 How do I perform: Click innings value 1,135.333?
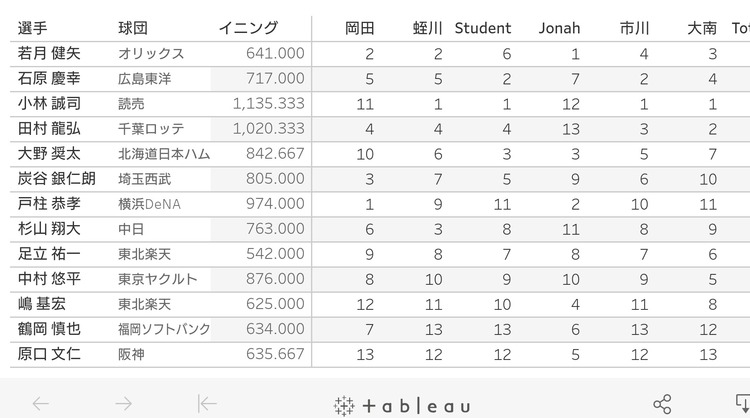pos(268,103)
